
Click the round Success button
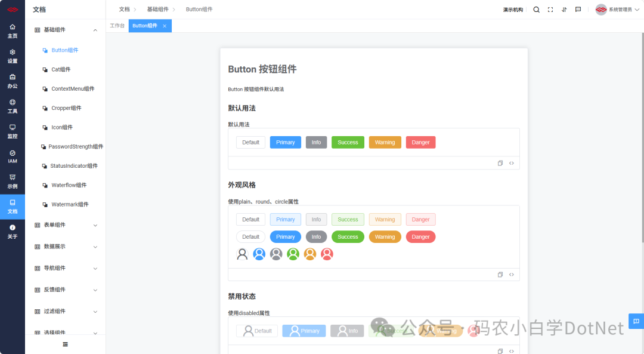(348, 237)
